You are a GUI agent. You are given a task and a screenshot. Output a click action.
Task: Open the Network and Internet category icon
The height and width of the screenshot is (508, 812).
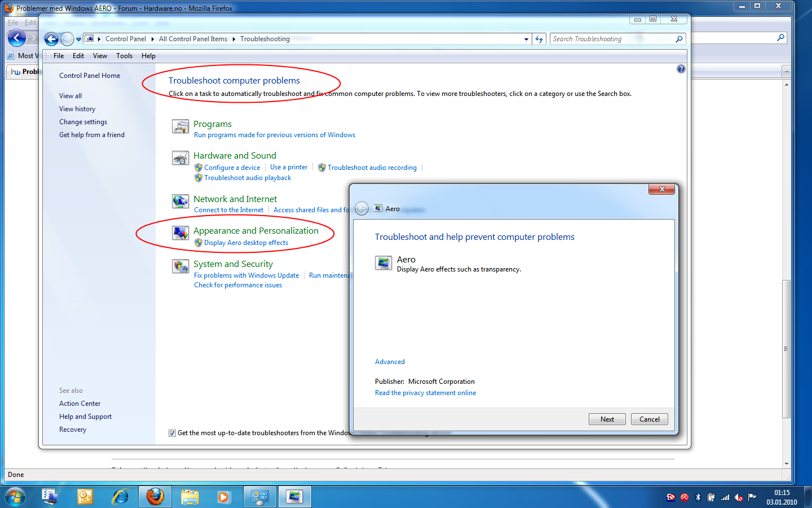coord(180,202)
